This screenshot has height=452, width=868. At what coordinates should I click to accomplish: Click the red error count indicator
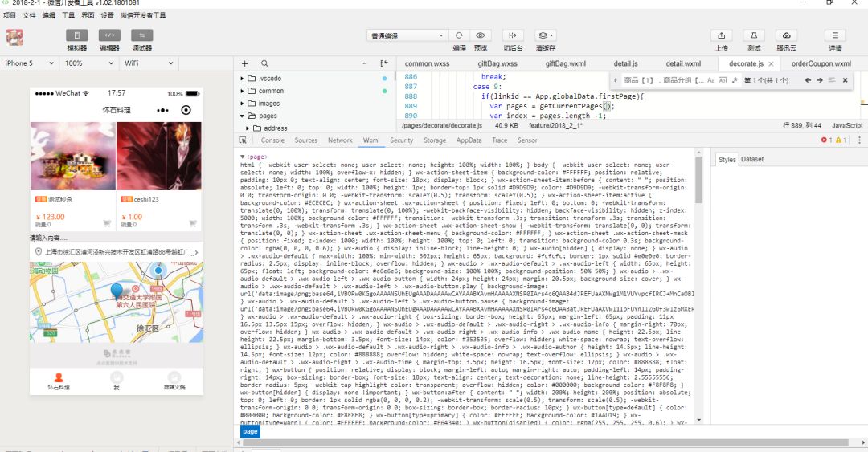827,140
